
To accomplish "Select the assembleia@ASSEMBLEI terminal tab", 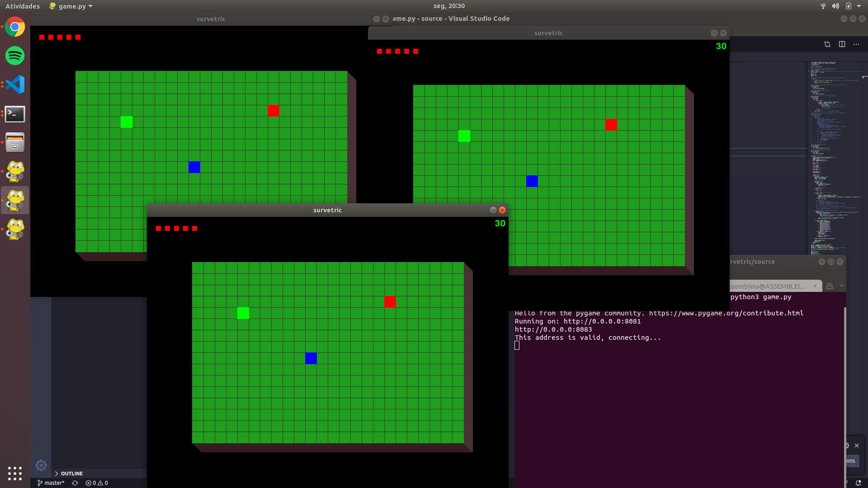I will (x=769, y=286).
